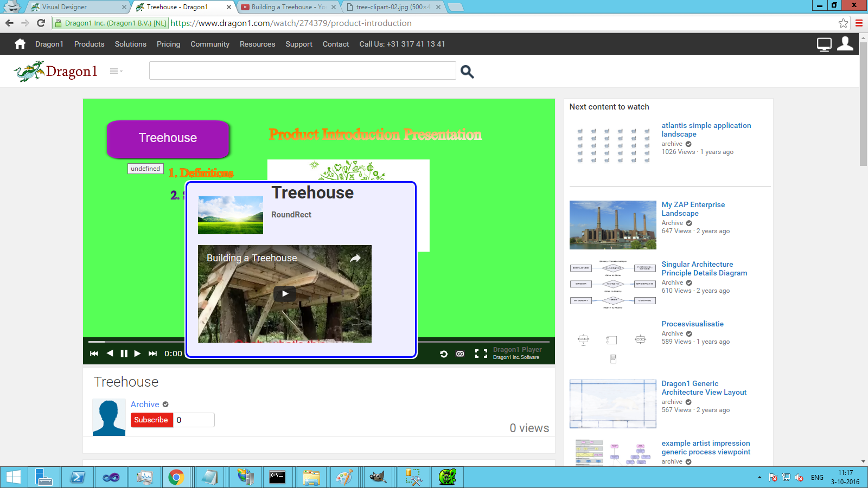Screen dimensions: 868x488
Task: Open the Windows Start button
Action: pyautogui.click(x=13, y=477)
